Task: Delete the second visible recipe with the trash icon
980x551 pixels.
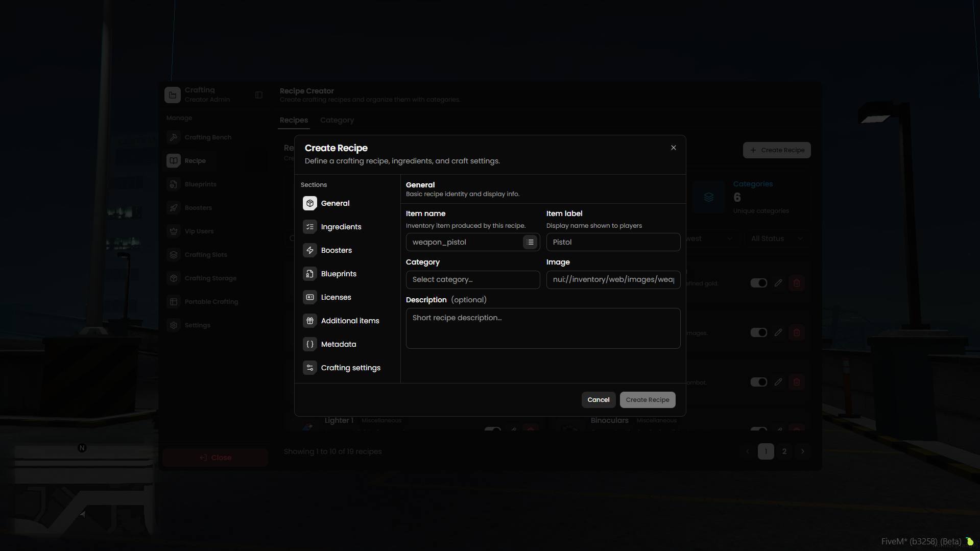Action: tap(797, 332)
